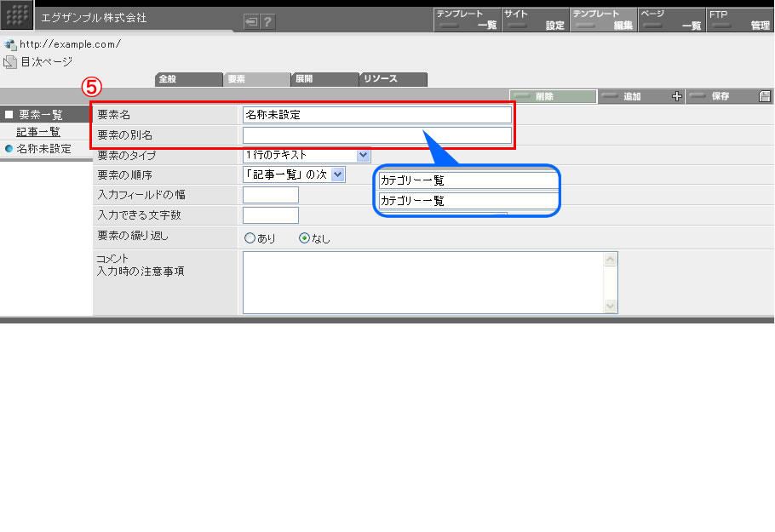The width and height of the screenshot is (775, 532).
Task: Click the 要素名 text field
Action: click(x=377, y=114)
